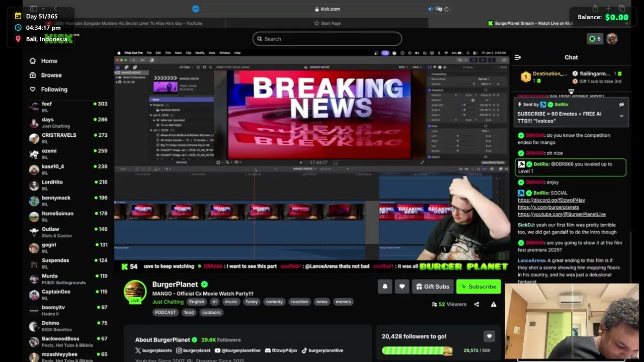Mute tab via address bar speaker icon
The height and width of the screenshot is (362, 644).
click(430, 9)
